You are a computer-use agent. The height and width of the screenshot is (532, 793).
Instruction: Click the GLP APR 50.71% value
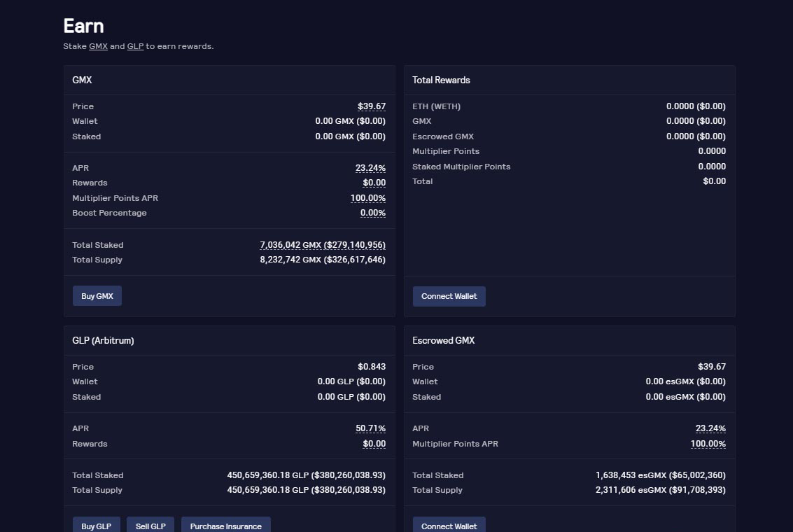370,428
